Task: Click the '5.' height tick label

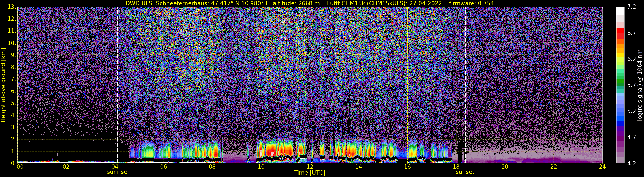Action: coord(13,103)
